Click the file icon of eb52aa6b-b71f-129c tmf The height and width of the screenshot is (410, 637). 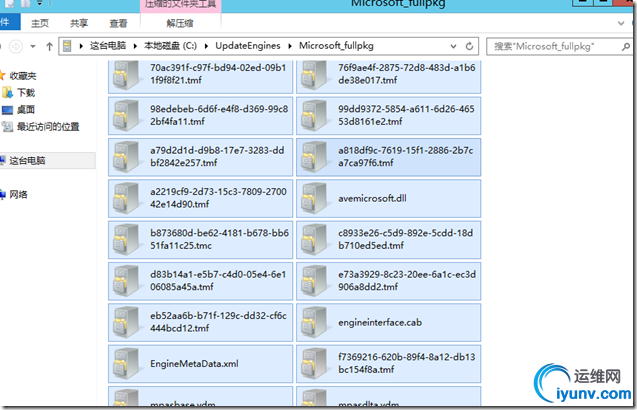click(x=126, y=322)
